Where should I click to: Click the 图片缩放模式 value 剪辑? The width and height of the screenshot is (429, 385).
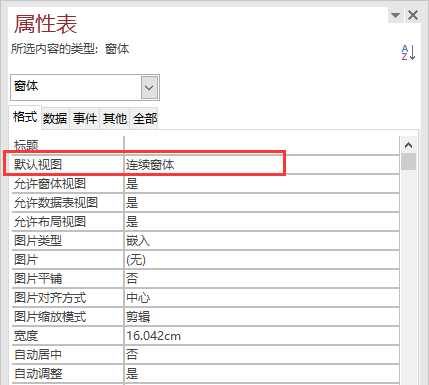coord(262,317)
